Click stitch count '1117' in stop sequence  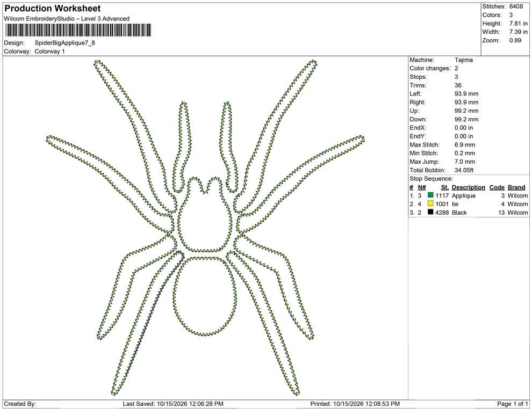click(442, 195)
